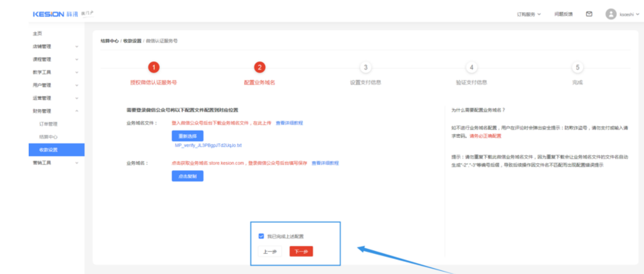Viewport: 644px width, 274px height.
Task: Select step 2 circle 配置业务域名
Action: tap(260, 67)
